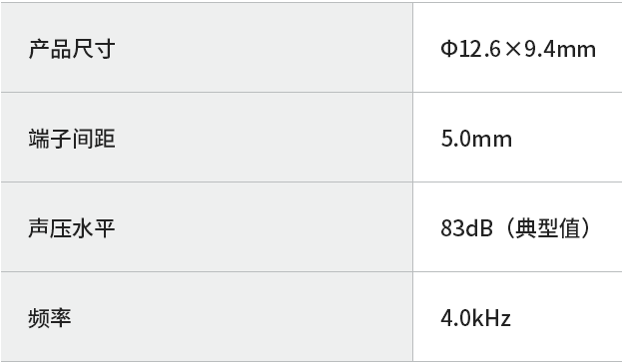Click the 端子间距 row label

[72, 139]
